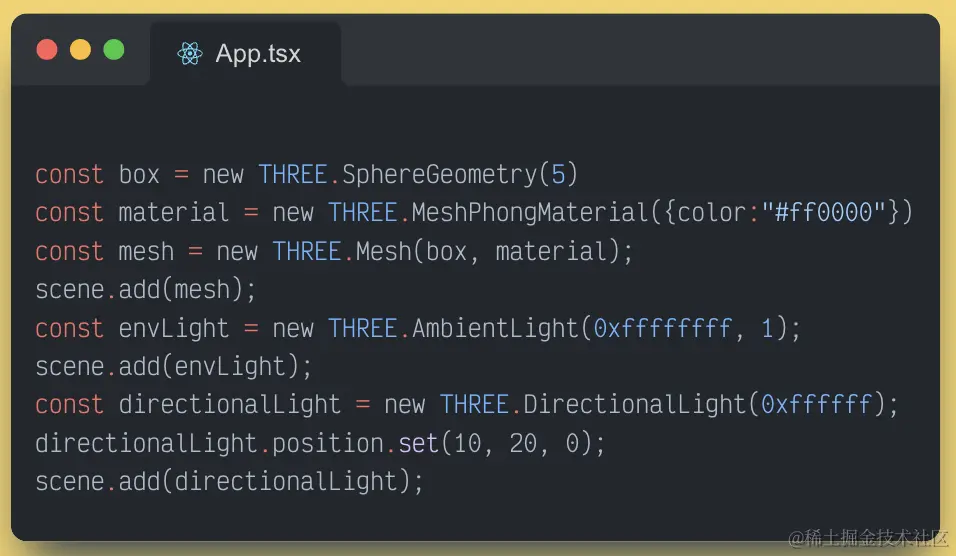Click the green maximize window button

pos(114,49)
